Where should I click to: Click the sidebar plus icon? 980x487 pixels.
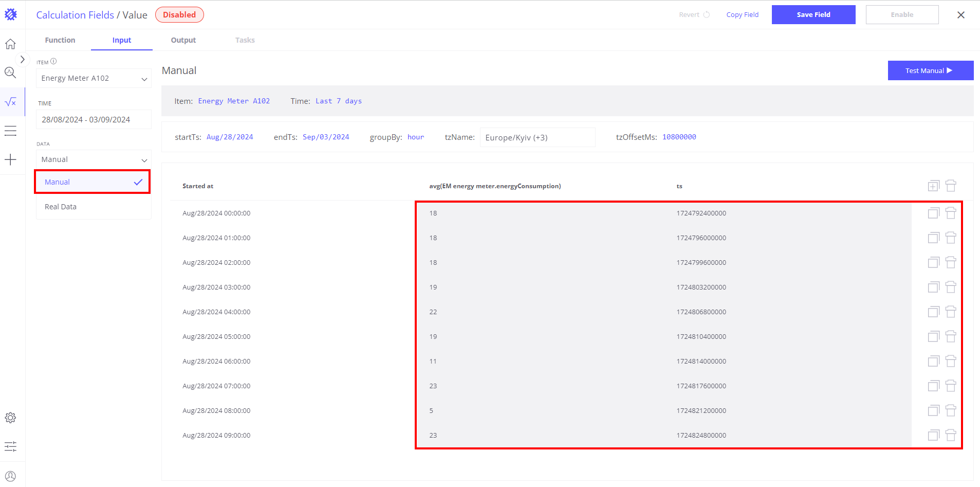[10, 159]
